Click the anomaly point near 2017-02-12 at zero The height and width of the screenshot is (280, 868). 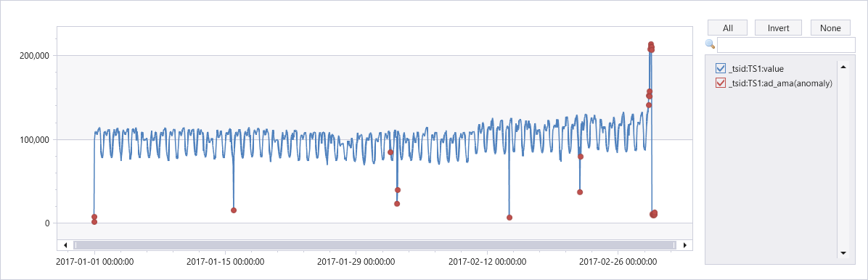[509, 218]
